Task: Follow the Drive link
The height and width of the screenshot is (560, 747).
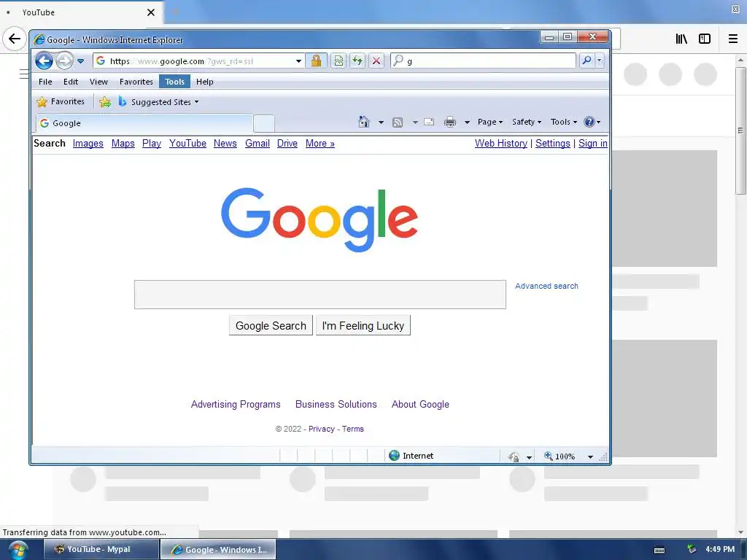Action: click(x=287, y=144)
